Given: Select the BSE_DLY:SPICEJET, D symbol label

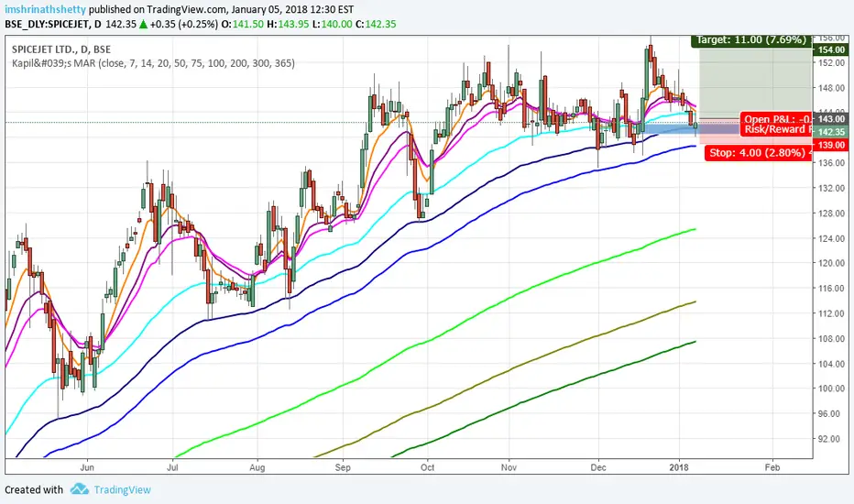Looking at the screenshot, I should 53,24.
